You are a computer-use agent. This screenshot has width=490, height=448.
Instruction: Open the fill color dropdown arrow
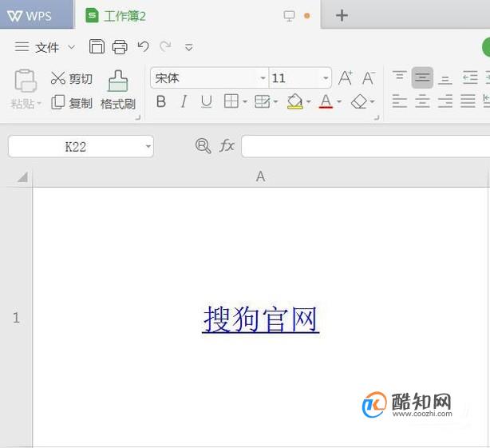[308, 101]
